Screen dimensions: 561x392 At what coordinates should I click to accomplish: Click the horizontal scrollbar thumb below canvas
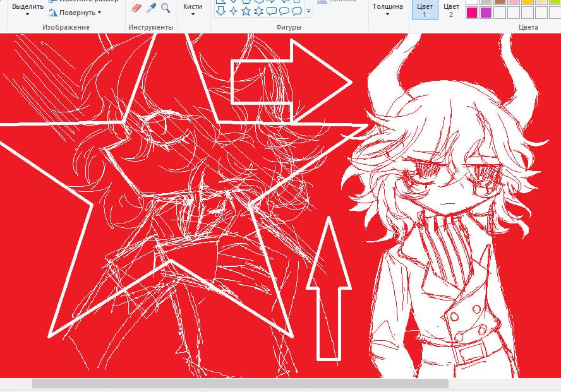240,383
